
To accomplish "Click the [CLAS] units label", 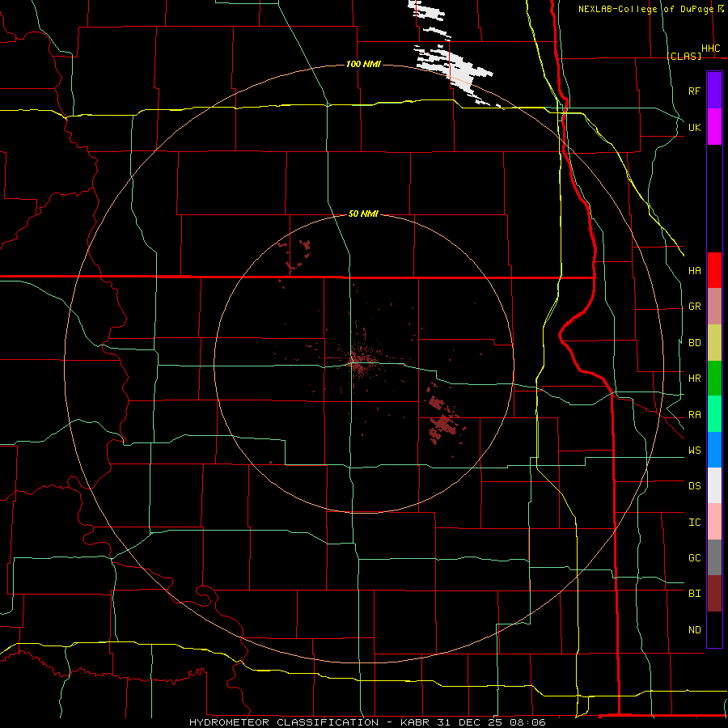I will point(684,56).
